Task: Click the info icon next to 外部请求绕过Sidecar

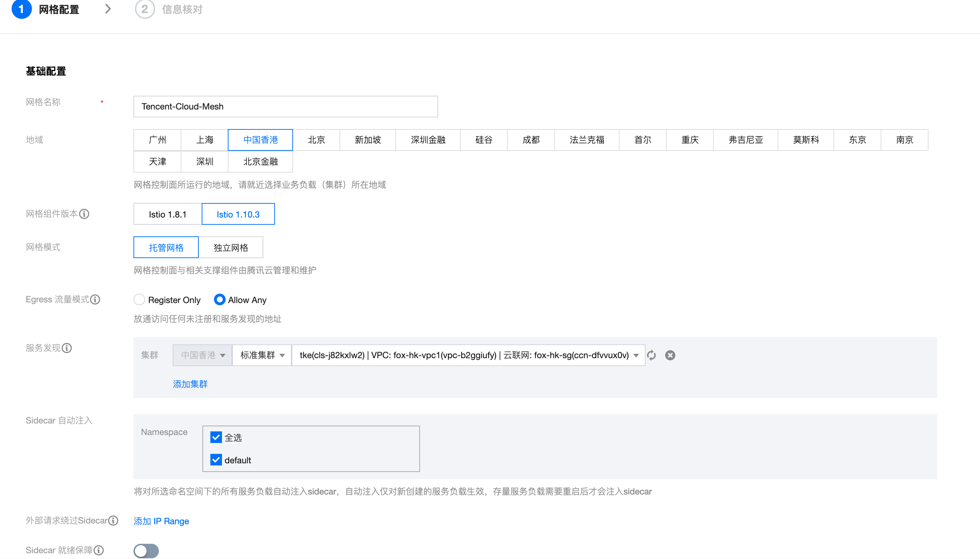Action: (113, 521)
